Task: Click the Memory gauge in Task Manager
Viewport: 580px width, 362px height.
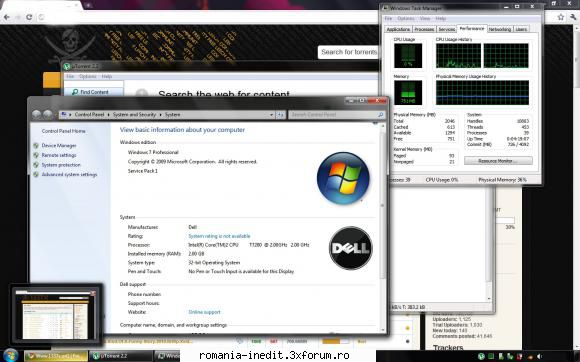Action: click(x=408, y=93)
